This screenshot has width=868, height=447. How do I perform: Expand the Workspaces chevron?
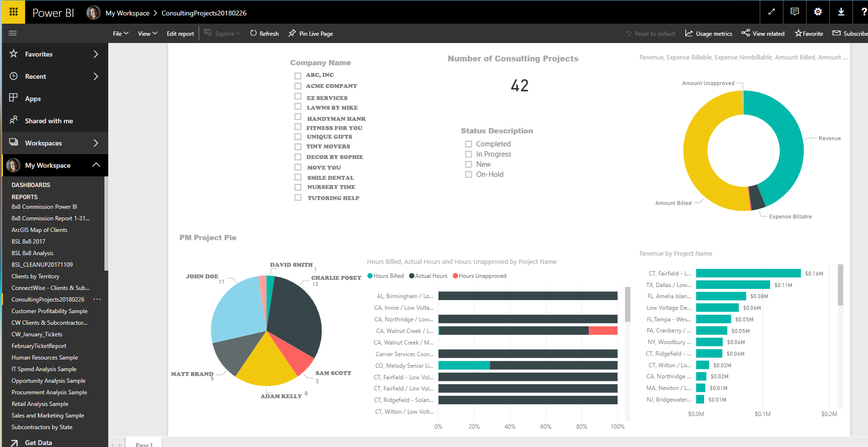(96, 143)
